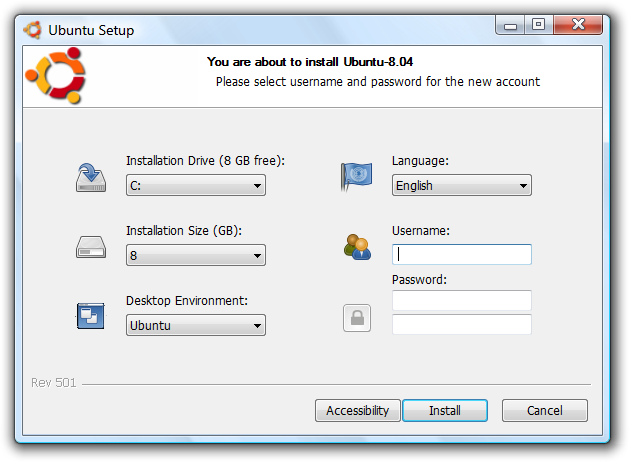Screen dimensions: 629x462
Task: Click the first Password field
Action: (461, 300)
